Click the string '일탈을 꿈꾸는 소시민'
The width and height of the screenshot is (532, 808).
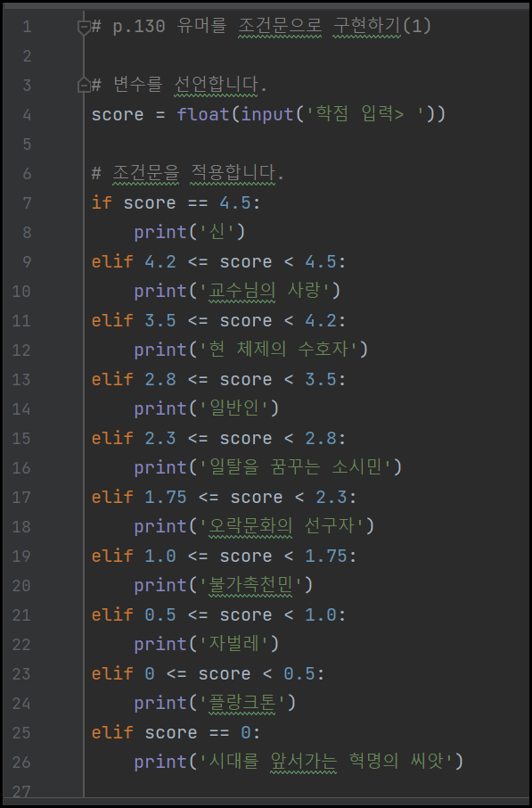pos(296,466)
